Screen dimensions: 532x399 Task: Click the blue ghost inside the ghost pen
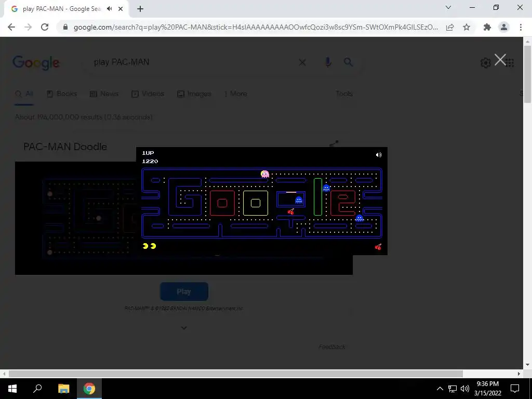[x=299, y=200]
